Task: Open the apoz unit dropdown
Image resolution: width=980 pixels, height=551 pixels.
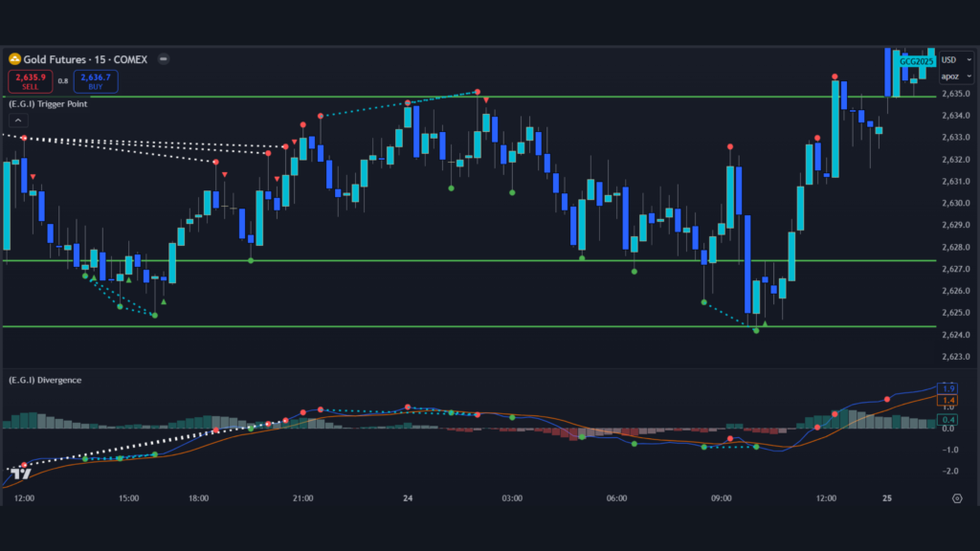Action: pyautogui.click(x=955, y=76)
